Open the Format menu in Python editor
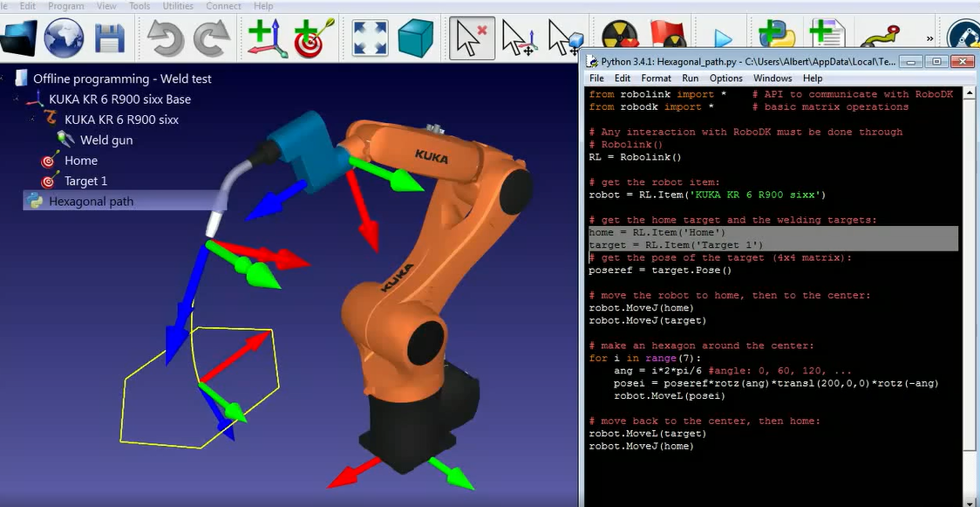This screenshot has width=980, height=507. pyautogui.click(x=656, y=78)
